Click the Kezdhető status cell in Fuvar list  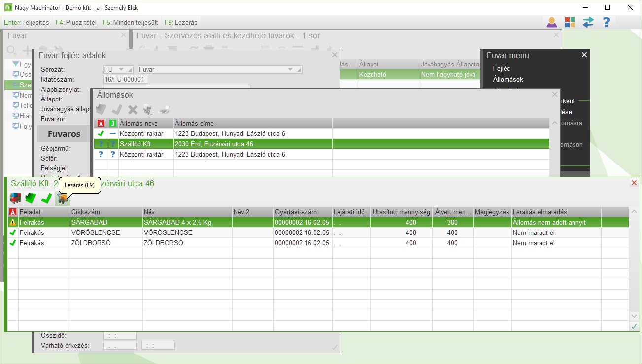coord(388,75)
